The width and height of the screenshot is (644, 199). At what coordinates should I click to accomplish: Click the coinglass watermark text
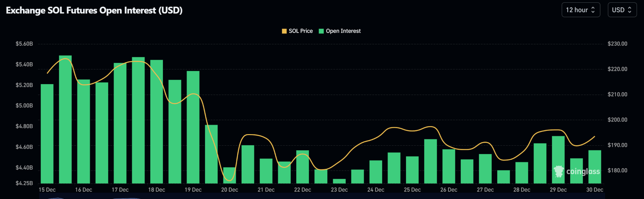pos(583,172)
